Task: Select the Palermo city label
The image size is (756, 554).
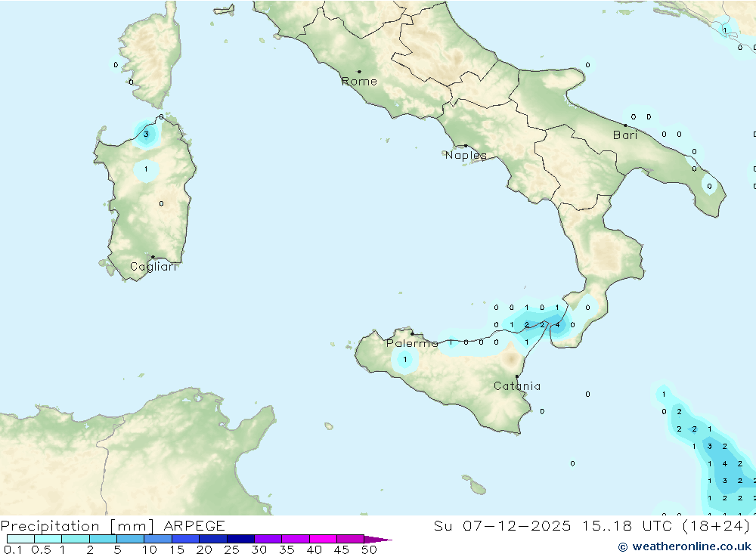Action: point(412,343)
